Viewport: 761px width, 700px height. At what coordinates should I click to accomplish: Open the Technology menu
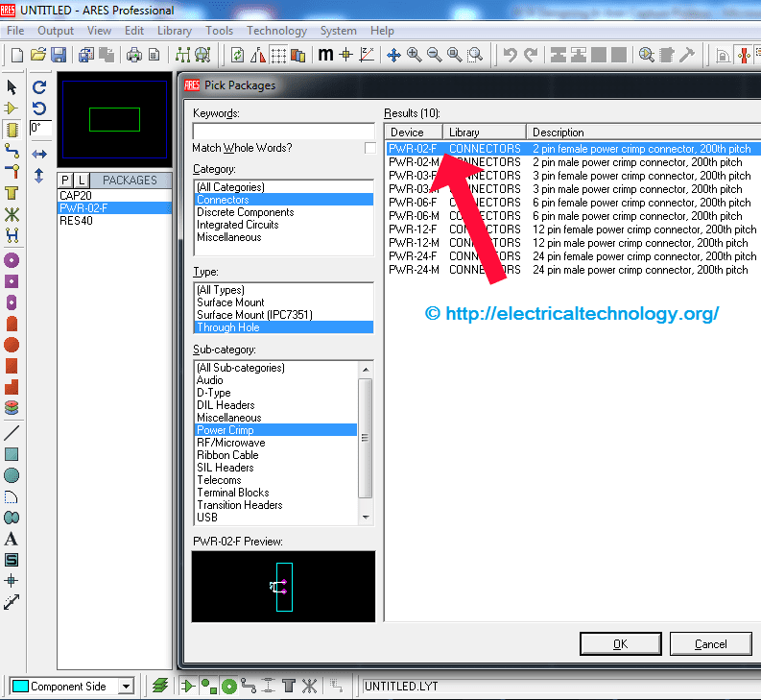[277, 31]
